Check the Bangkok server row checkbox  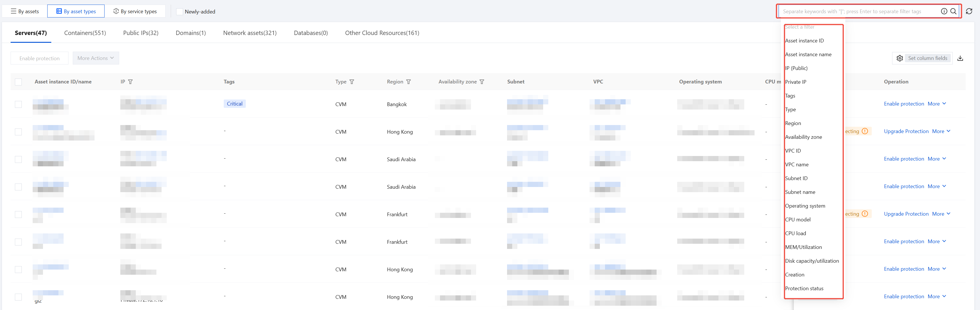[x=18, y=104]
